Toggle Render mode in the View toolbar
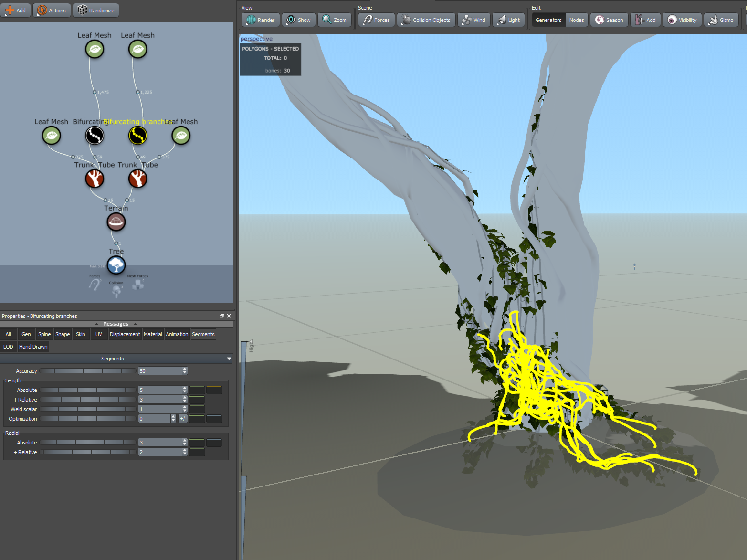Viewport: 747px width, 560px height. tap(260, 20)
